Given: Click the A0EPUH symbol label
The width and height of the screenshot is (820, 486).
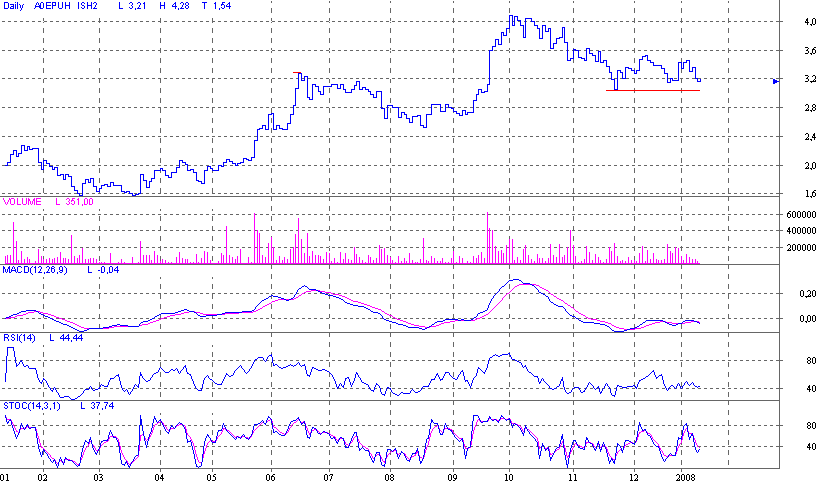Looking at the screenshot, I should pyautogui.click(x=53, y=6).
